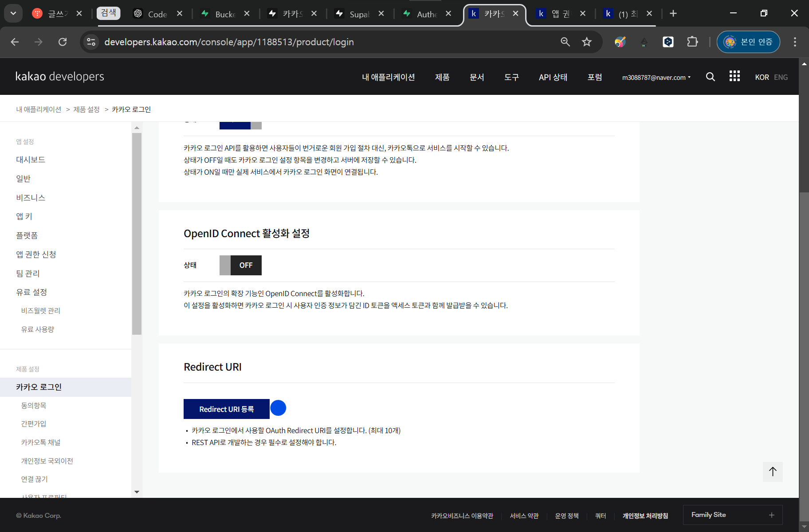Open 개인정보 국외이전 sidebar subitem

point(47,461)
